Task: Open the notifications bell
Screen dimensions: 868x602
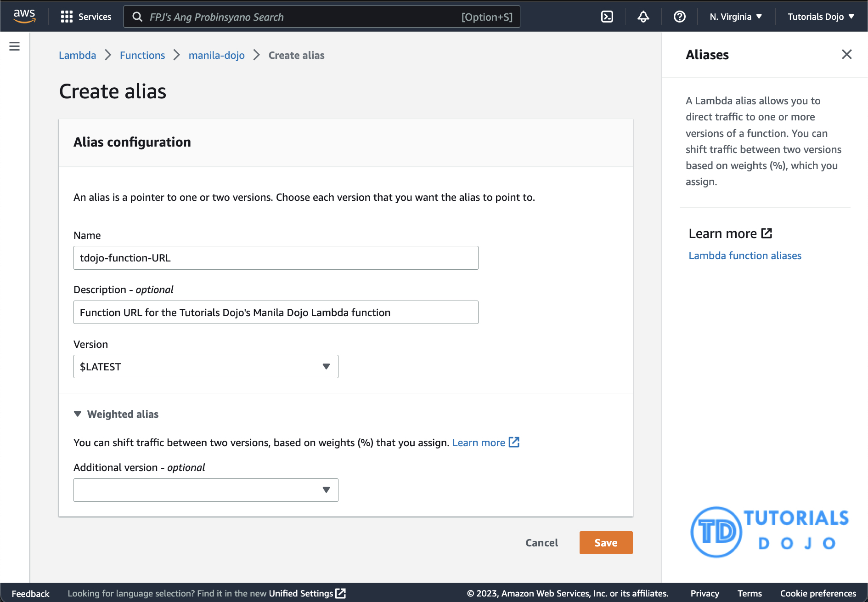Action: pyautogui.click(x=643, y=17)
